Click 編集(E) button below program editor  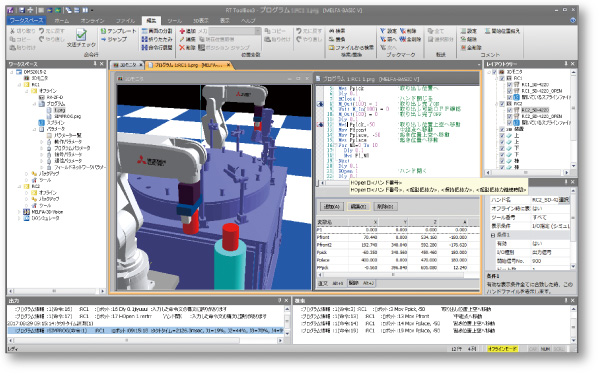pyautogui.click(x=358, y=207)
